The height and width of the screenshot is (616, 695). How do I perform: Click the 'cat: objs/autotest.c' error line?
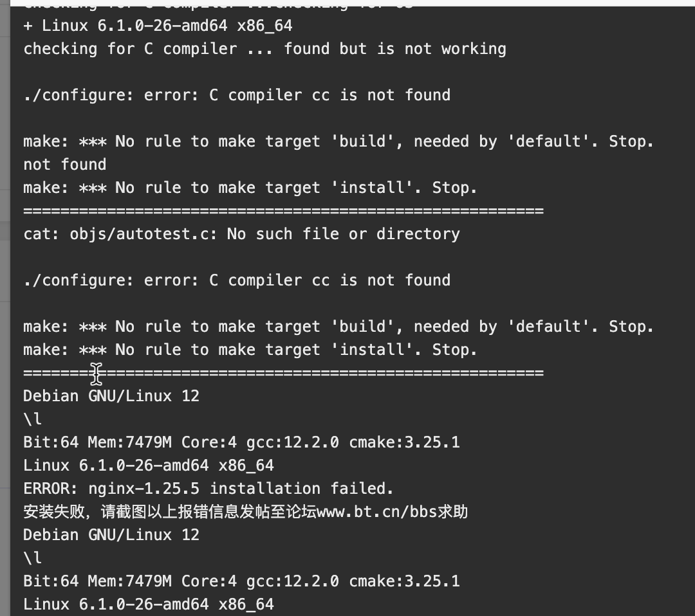pyautogui.click(x=241, y=234)
